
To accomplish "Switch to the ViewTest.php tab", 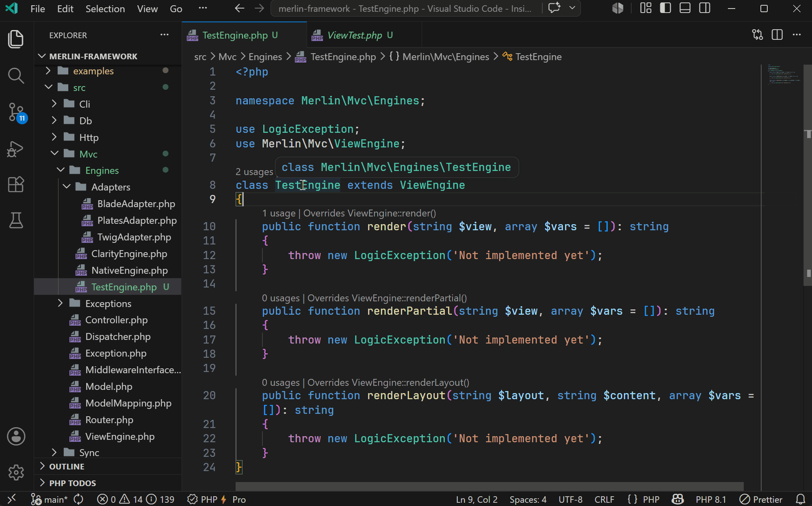I will coord(354,35).
